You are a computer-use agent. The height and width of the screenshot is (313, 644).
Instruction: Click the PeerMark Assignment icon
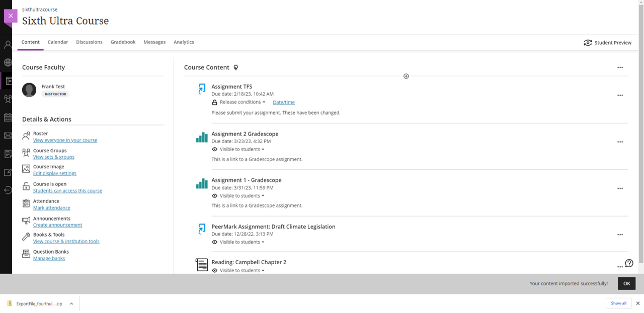202,229
